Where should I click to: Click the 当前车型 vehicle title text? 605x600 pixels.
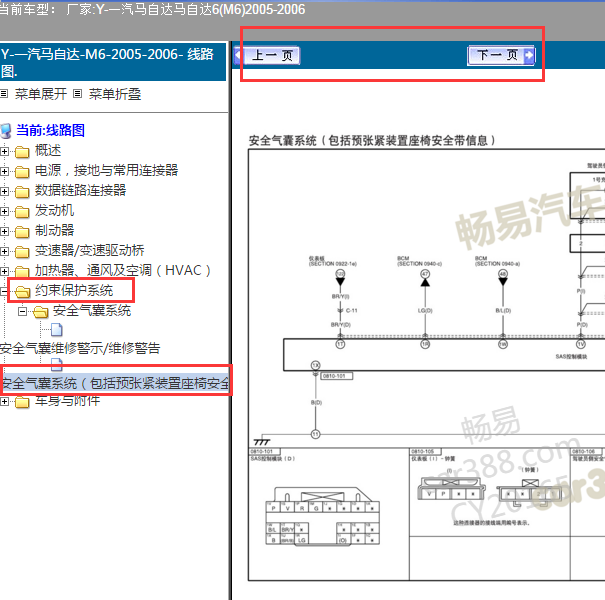(x=152, y=9)
